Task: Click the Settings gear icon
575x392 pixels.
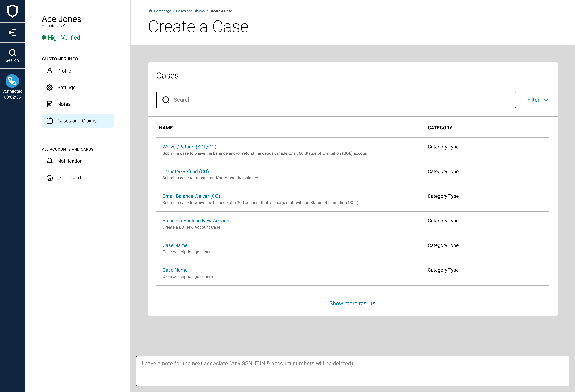Action: coord(50,88)
